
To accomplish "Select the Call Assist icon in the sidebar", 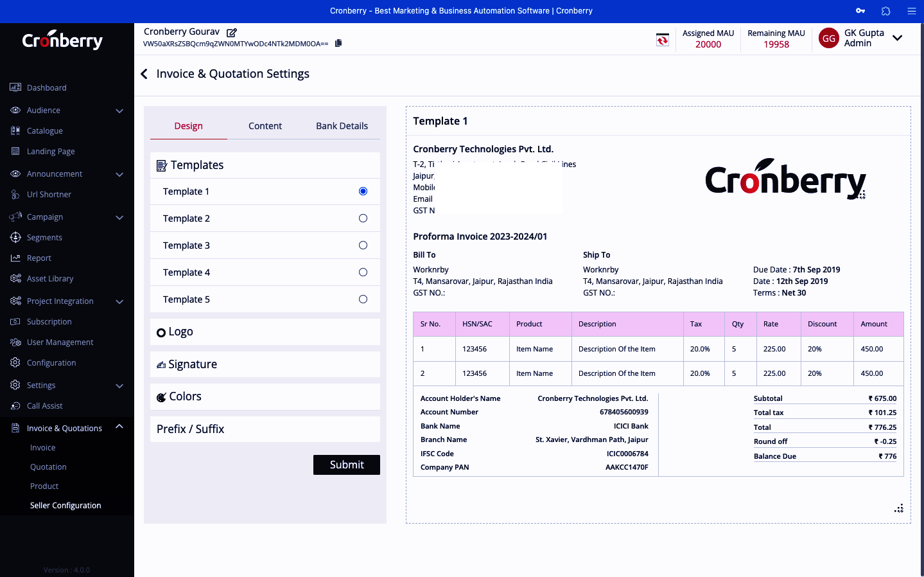I will [x=14, y=405].
